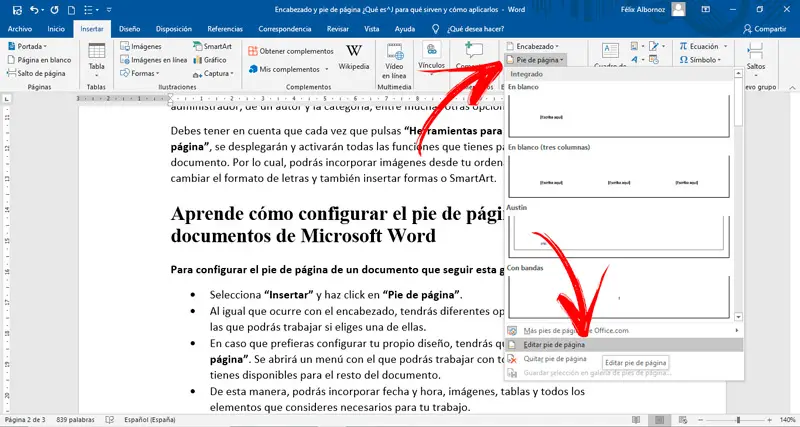Open Más pies de página de Office.com
Screen dimensions: 800x427
(x=623, y=331)
